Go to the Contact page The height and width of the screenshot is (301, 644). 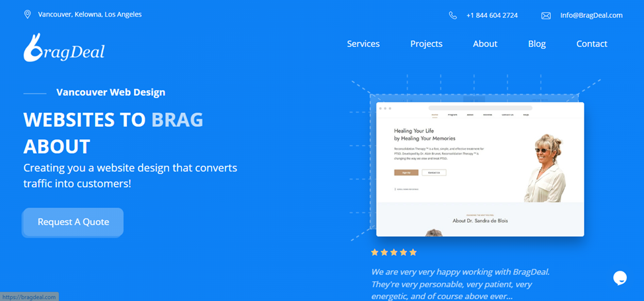coord(591,44)
